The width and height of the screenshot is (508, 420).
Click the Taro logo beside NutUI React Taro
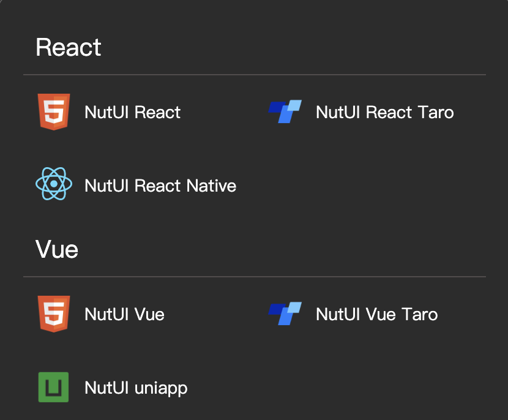[285, 111]
